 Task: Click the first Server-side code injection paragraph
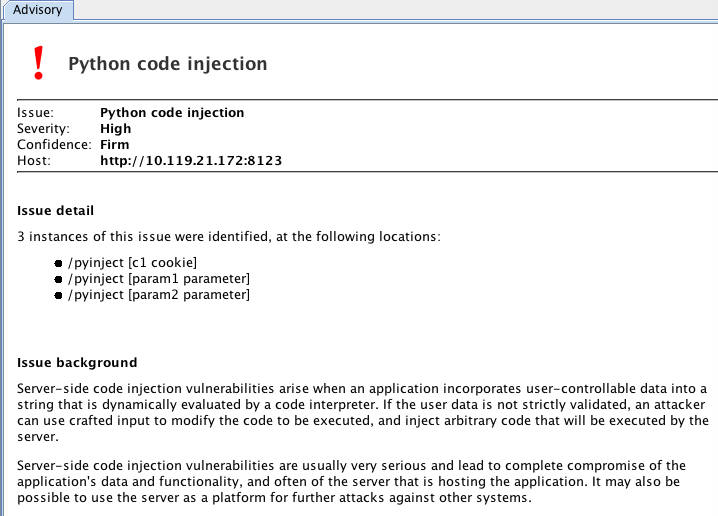(363, 413)
